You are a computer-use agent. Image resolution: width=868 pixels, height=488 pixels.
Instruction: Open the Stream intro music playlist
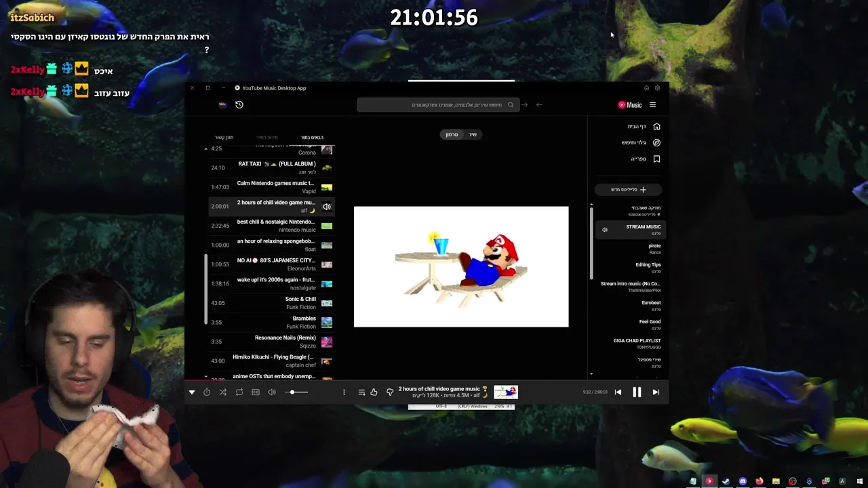click(629, 287)
